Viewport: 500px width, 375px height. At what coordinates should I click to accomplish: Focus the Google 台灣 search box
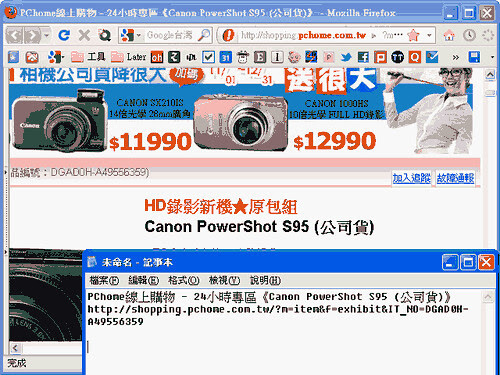click(170, 35)
